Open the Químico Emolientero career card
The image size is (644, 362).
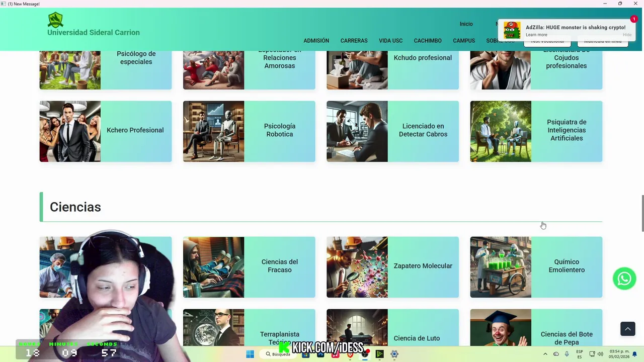(536, 267)
